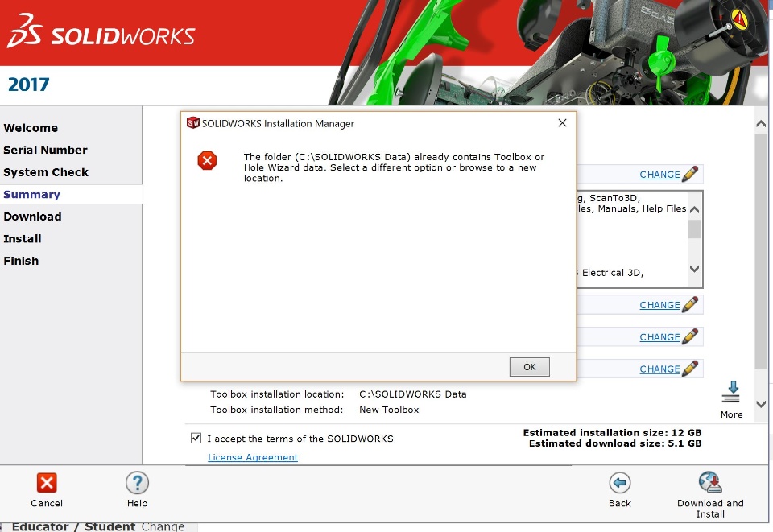Screen dimensions: 773x532
Task: Click the bottom CHANGE link above More
Action: tap(659, 369)
